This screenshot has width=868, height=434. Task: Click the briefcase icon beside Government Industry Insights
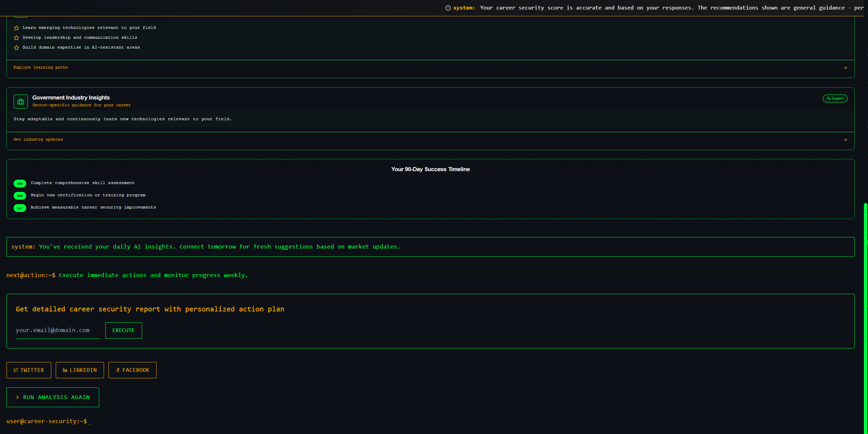pyautogui.click(x=21, y=102)
